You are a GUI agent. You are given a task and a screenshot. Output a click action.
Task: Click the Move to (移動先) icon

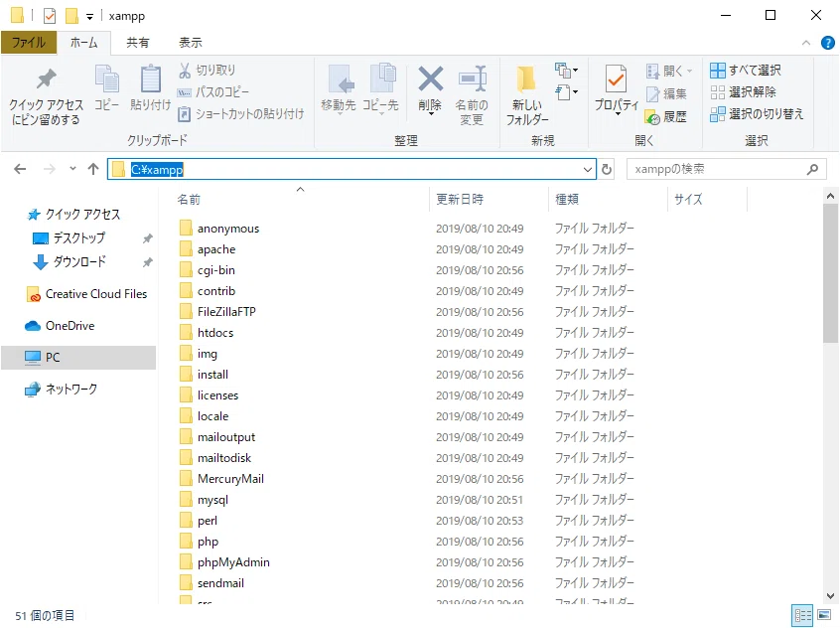pyautogui.click(x=341, y=79)
